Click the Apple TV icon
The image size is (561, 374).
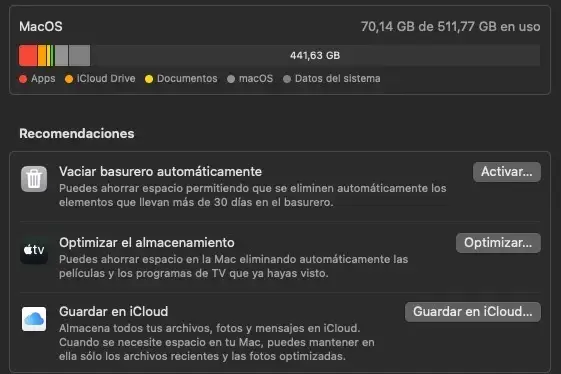pos(34,250)
